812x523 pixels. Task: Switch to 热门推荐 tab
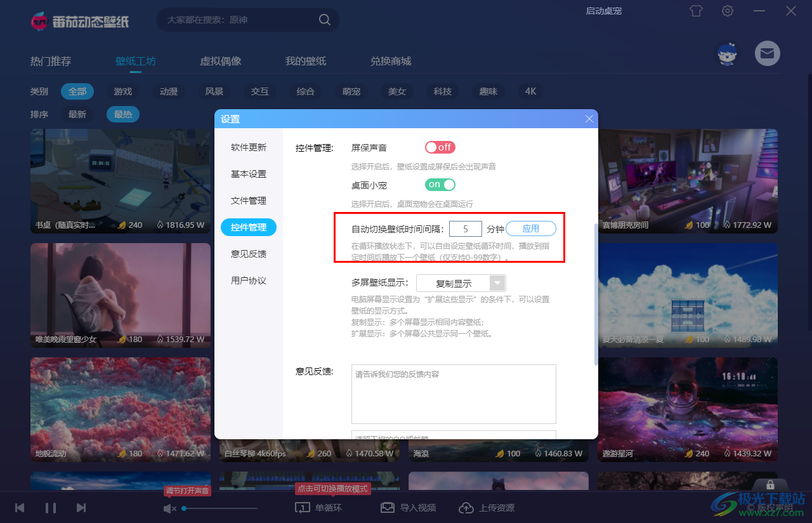[x=51, y=62]
